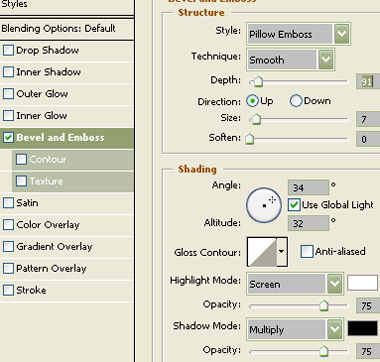Enable the Drop Shadow checkbox

(8, 50)
